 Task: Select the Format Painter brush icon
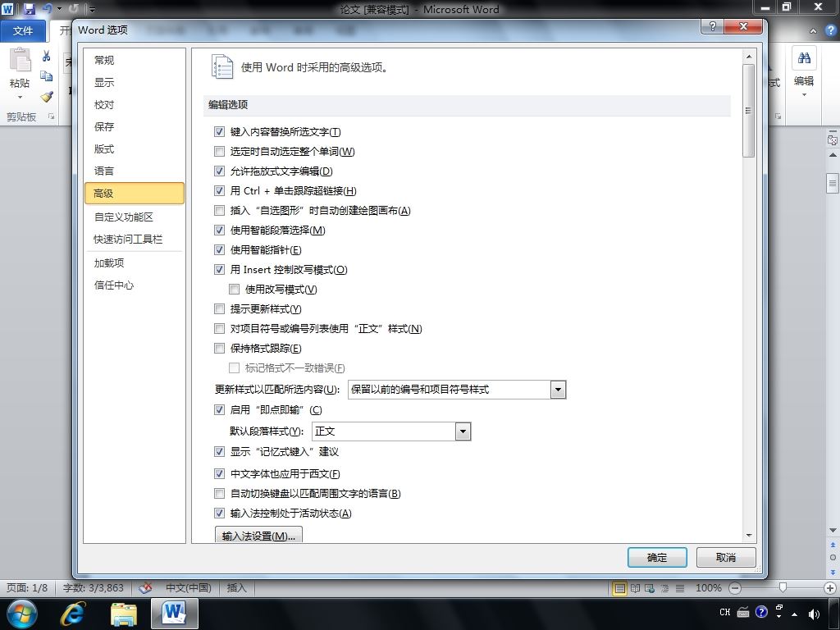click(47, 97)
